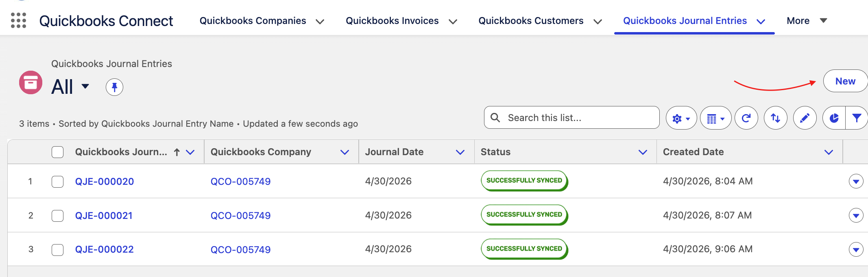Show the charts panel

pyautogui.click(x=834, y=118)
